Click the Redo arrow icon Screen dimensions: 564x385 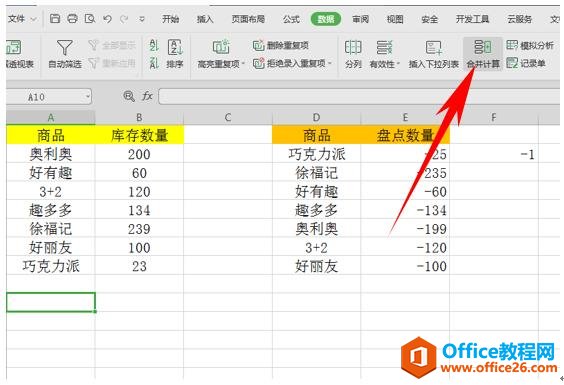(124, 19)
